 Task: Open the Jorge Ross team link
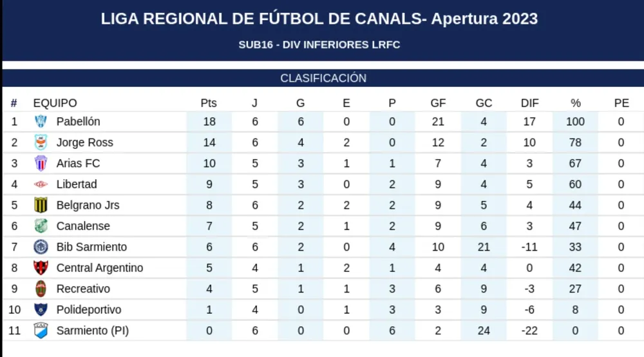84,142
